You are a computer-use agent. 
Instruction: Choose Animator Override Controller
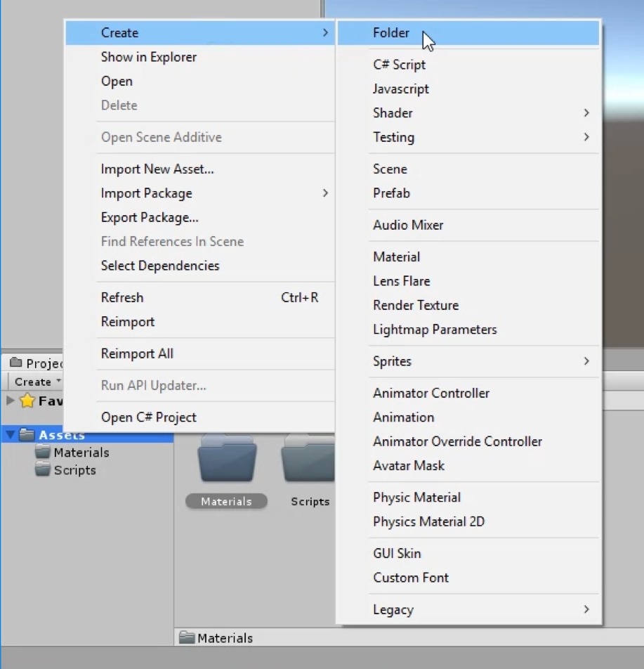click(x=468, y=441)
